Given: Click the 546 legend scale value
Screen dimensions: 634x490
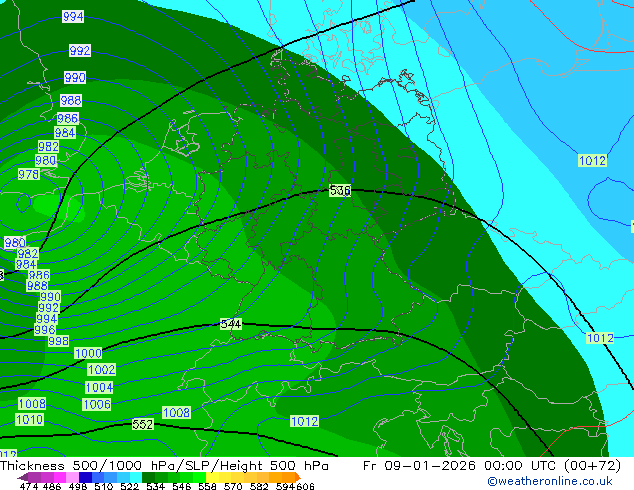Looking at the screenshot, I should pyautogui.click(x=181, y=486).
